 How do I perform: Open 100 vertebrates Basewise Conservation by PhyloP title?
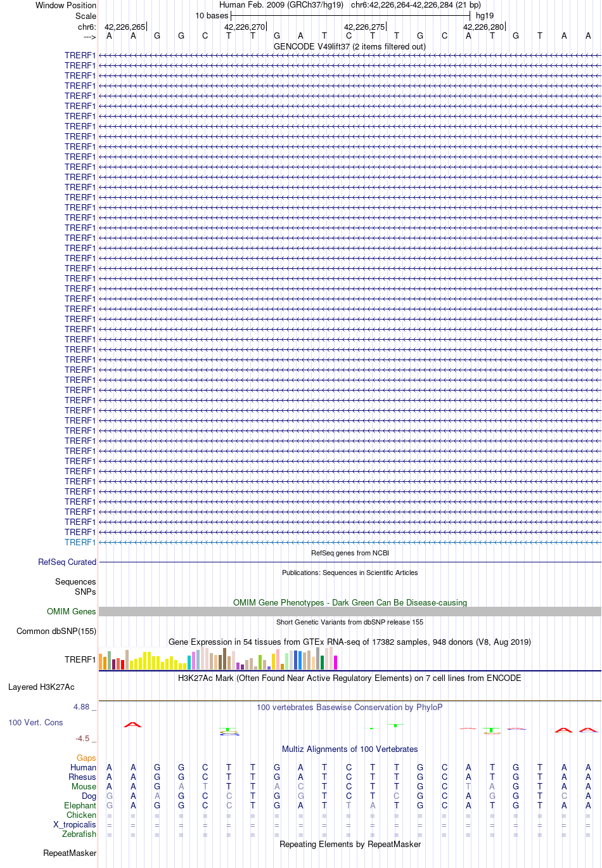pyautogui.click(x=350, y=708)
